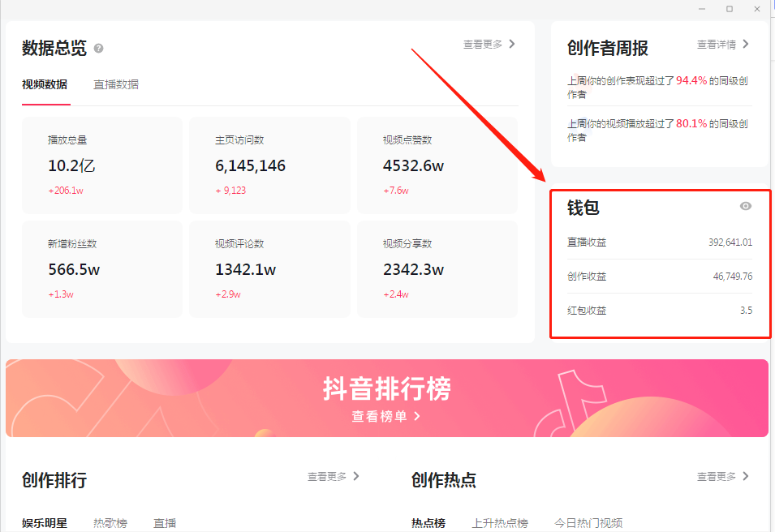Click the 94.4% performance statistic text
Viewport: 775px width, 532px height.
691,80
